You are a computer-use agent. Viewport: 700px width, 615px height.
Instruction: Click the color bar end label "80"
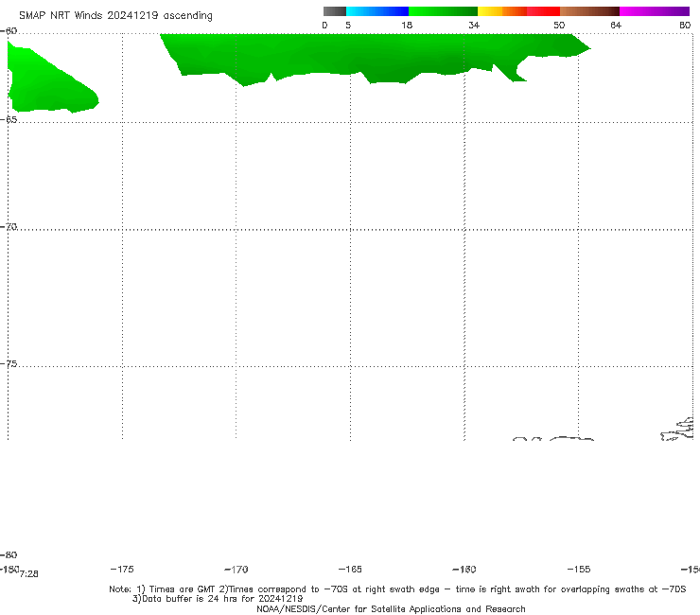click(x=685, y=25)
